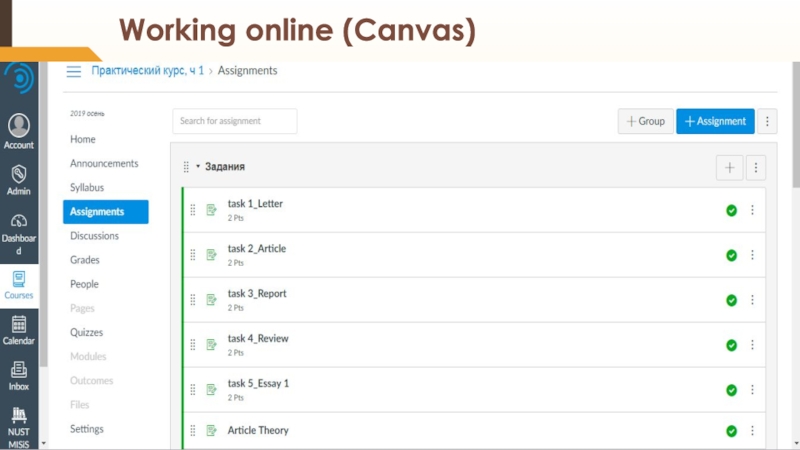Open the Admin shield icon
Screen dimensions: 800x450
19,178
